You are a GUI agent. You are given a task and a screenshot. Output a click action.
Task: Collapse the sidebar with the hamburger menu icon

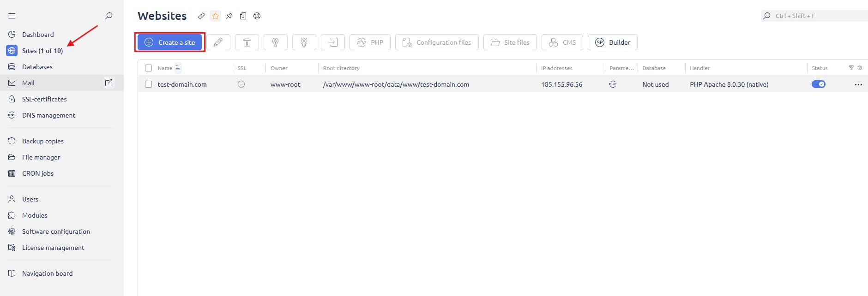[x=12, y=16]
